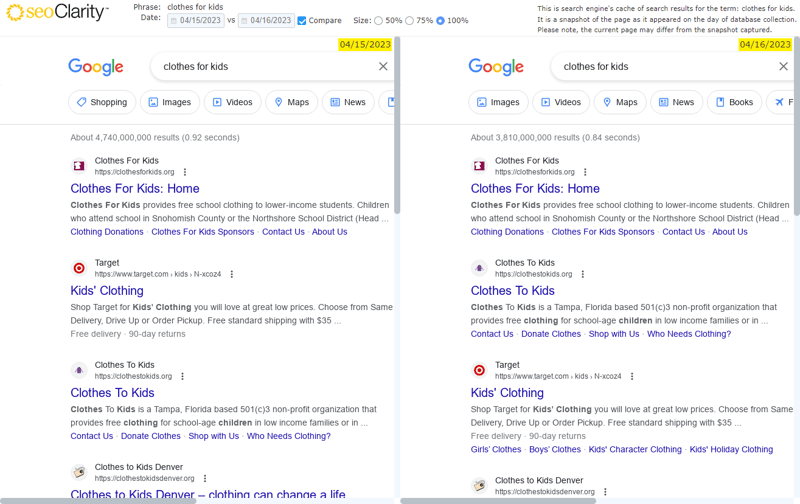Click more options dots beside clothestokidsdenver.org, left panel
800x504 pixels.
pyautogui.click(x=205, y=478)
